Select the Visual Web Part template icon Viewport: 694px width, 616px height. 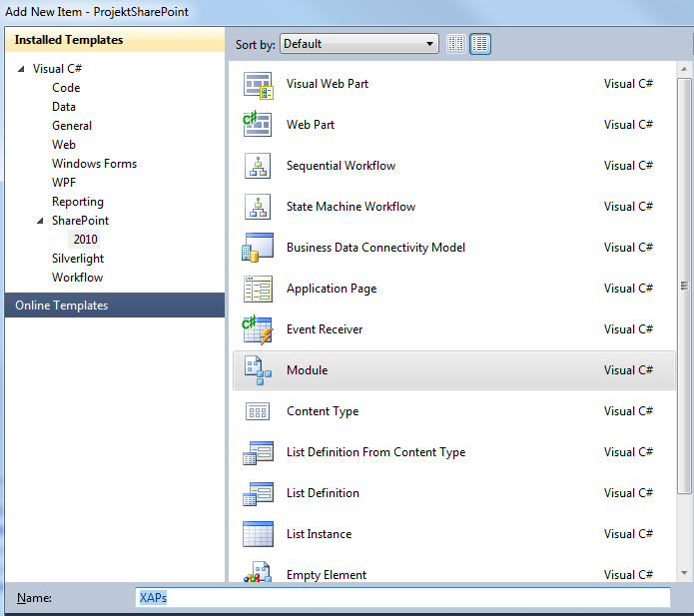point(258,85)
